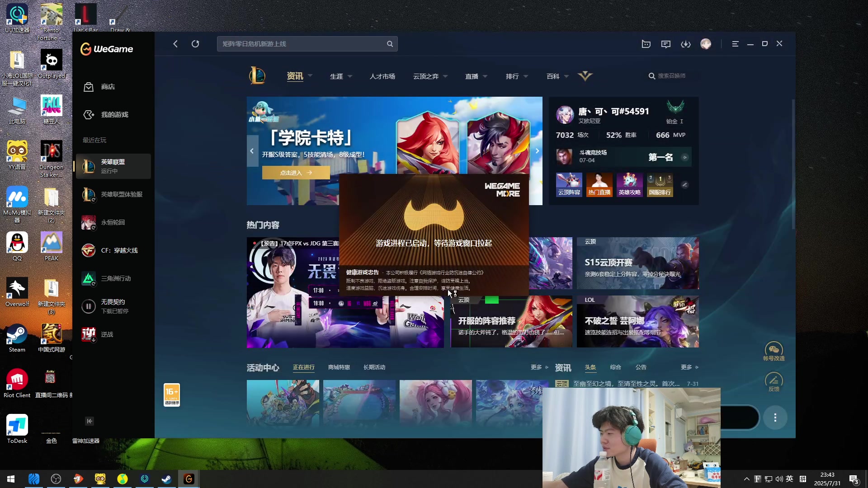The width and height of the screenshot is (868, 488).
Task: Select CF: 穿越火线 in game list
Action: point(113,250)
